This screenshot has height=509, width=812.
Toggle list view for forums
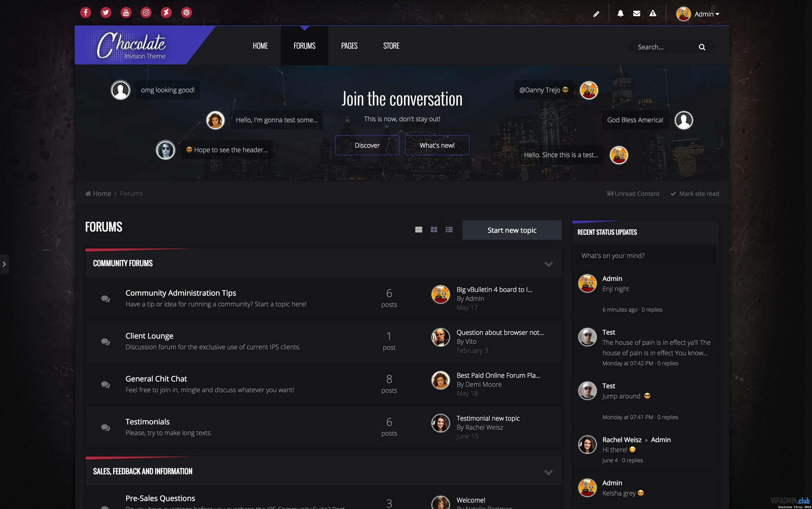tap(418, 230)
